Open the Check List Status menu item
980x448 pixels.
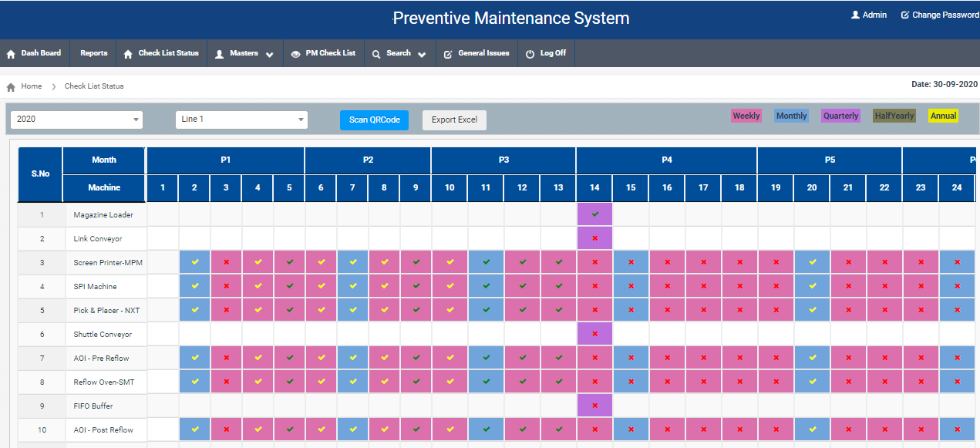tap(161, 53)
